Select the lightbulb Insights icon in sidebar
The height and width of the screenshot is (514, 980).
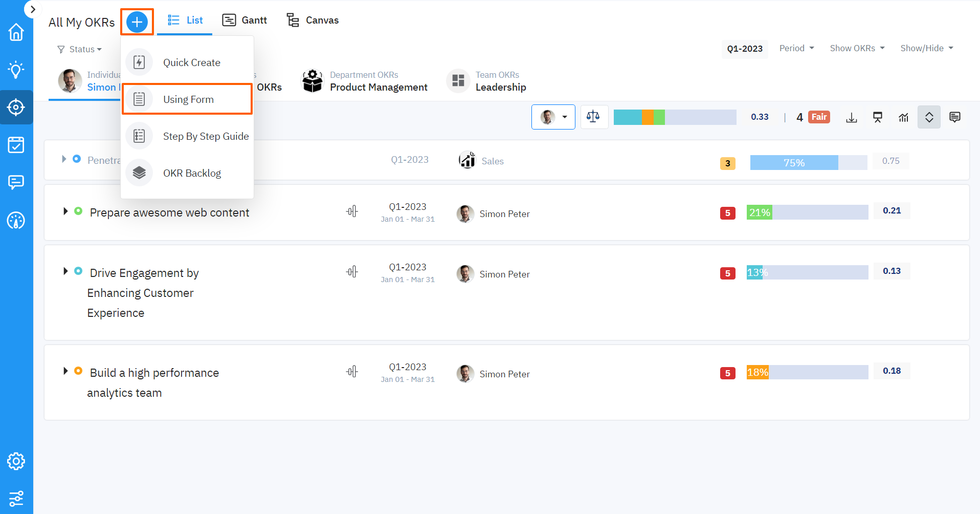pos(16,70)
